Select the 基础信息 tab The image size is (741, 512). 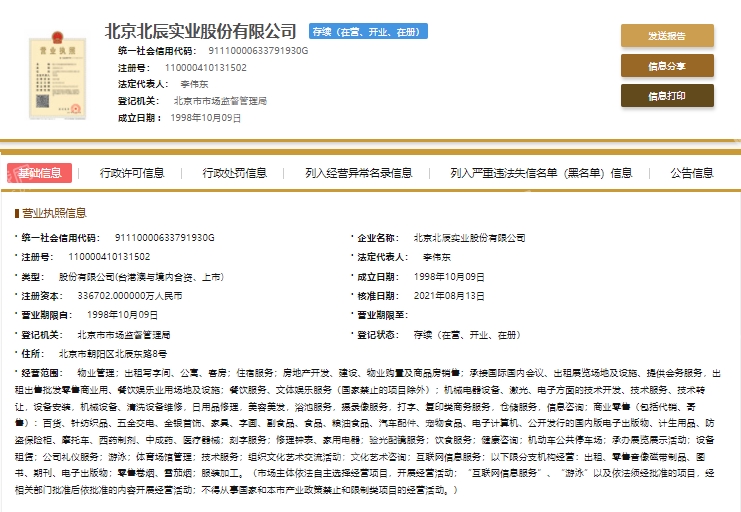point(40,173)
